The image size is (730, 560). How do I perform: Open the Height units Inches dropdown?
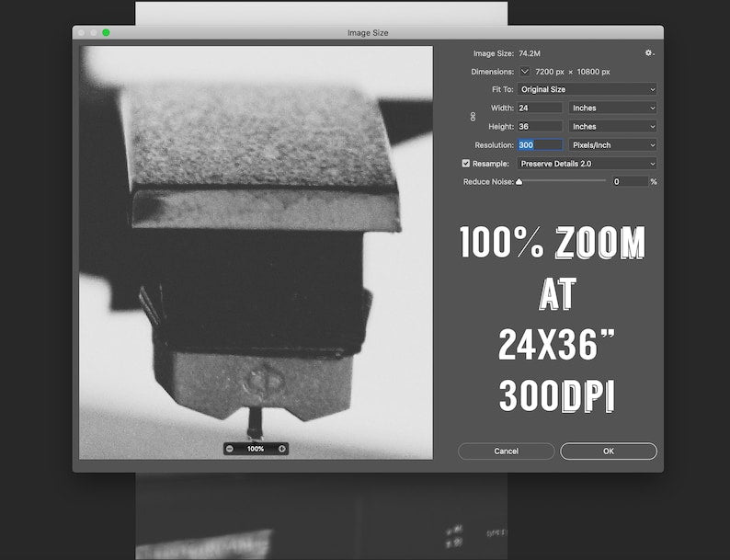(x=612, y=126)
